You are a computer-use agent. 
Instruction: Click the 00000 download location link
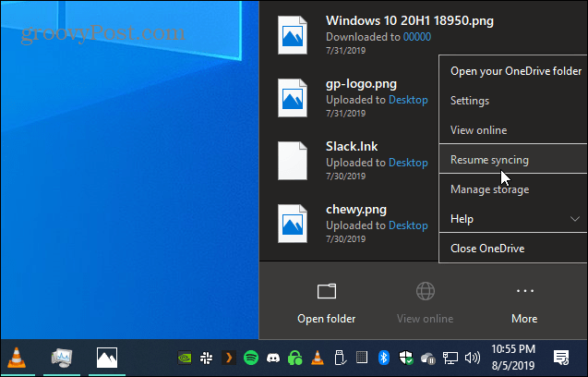pos(417,37)
